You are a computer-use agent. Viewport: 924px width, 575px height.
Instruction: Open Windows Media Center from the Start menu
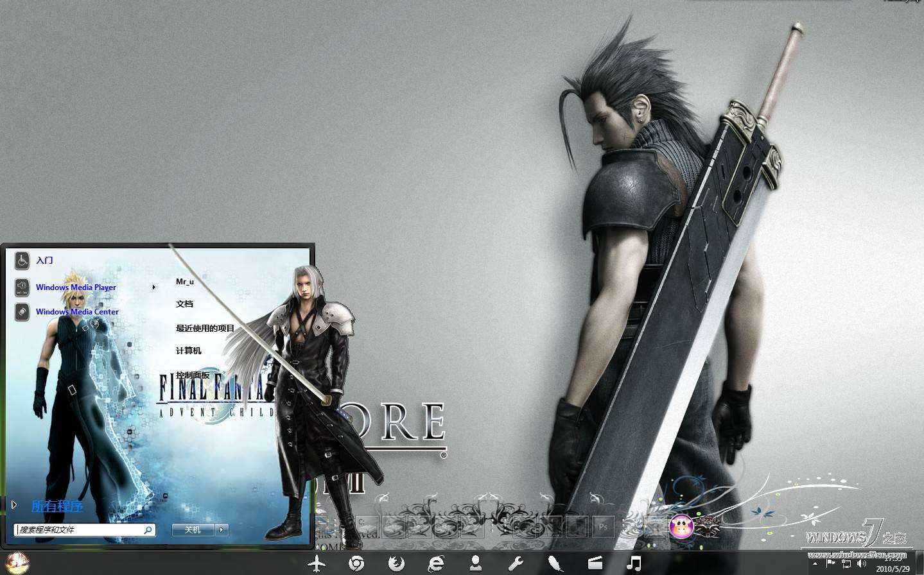[x=77, y=312]
